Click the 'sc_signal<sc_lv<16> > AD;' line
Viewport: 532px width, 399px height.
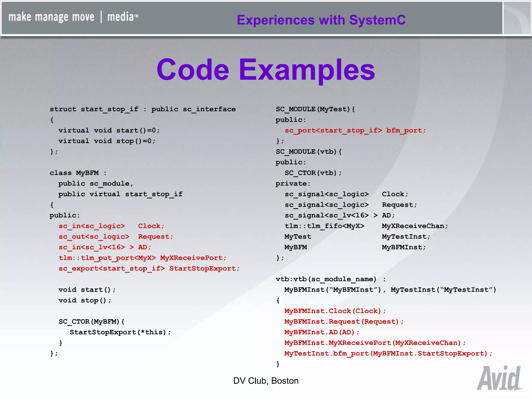point(340,215)
